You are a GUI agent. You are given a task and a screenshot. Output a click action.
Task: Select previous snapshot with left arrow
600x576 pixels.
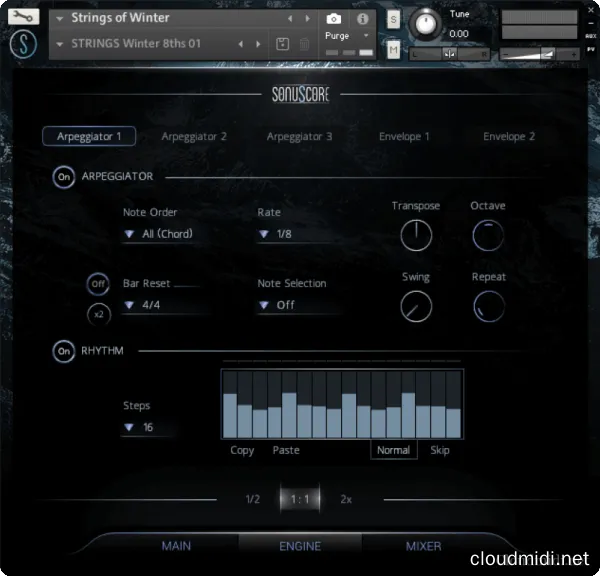click(x=240, y=44)
